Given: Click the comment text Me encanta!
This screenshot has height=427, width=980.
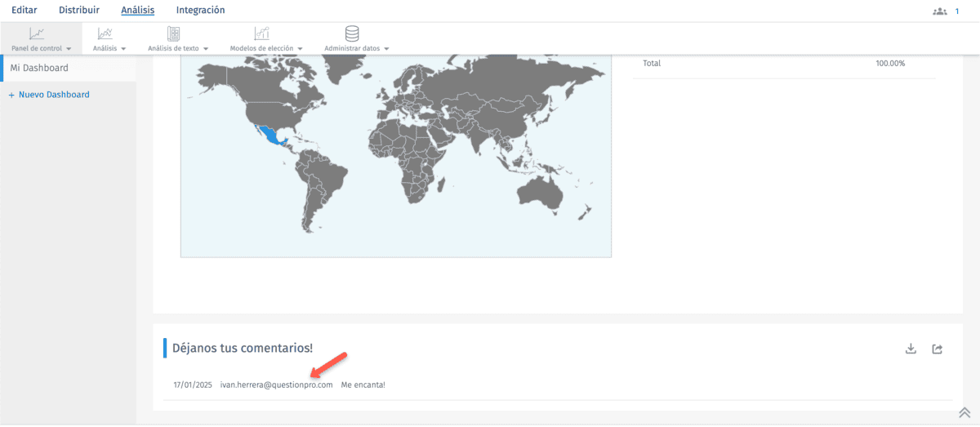Looking at the screenshot, I should click(x=363, y=385).
